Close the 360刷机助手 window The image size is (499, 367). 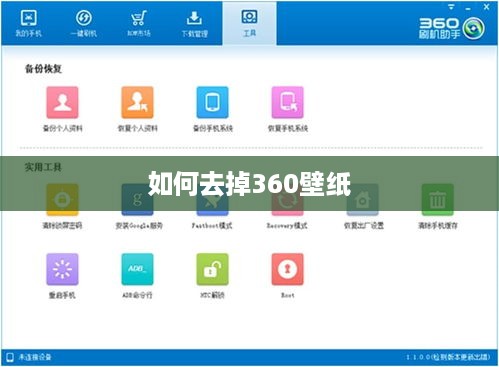point(486,7)
